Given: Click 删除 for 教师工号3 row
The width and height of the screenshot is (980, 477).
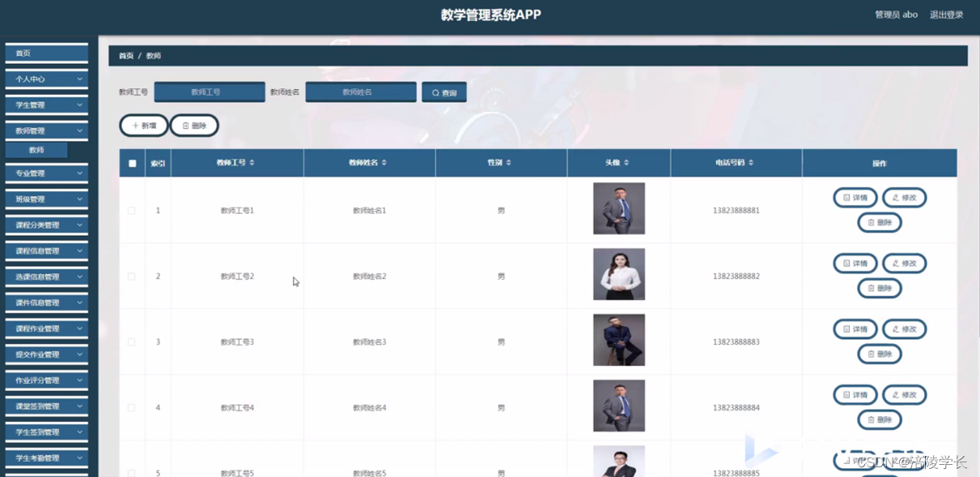Looking at the screenshot, I should pos(880,353).
